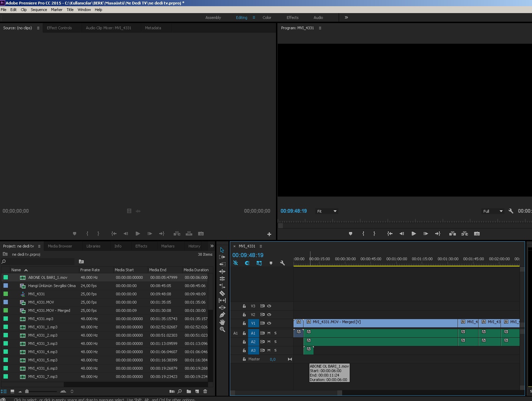Open the Project ne dedi tv panel menu
The width and height of the screenshot is (532, 401).
click(x=39, y=246)
